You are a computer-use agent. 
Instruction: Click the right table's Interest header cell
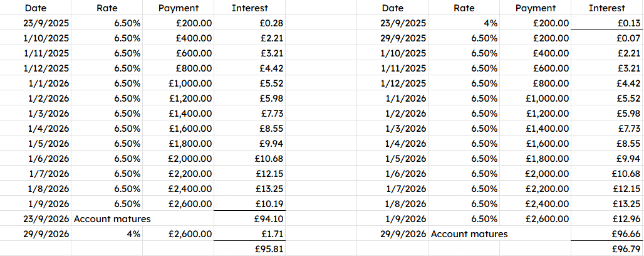click(606, 8)
